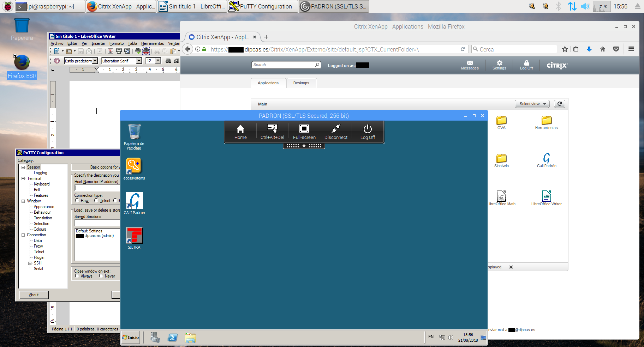Screen dimensions: 644x347
Task: Open Citrix Settings gear
Action: pos(499,65)
